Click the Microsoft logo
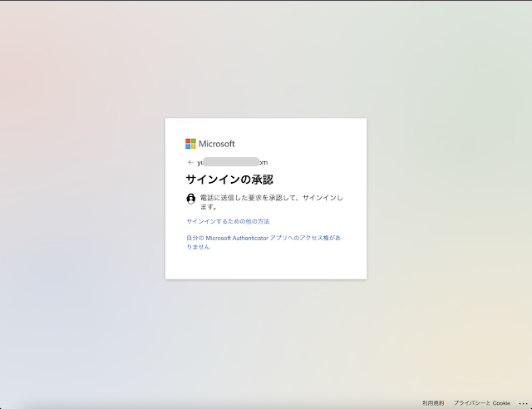532x409 pixels. pyautogui.click(x=210, y=144)
